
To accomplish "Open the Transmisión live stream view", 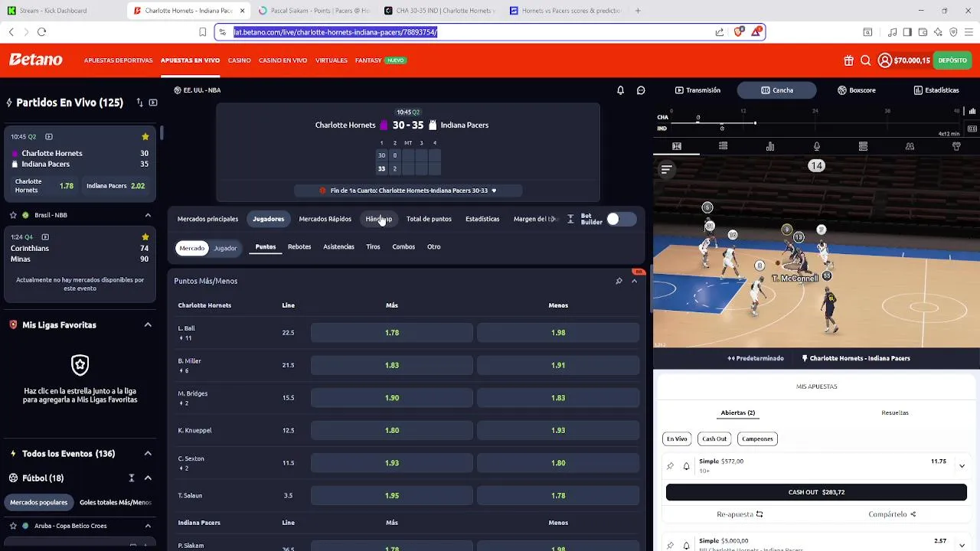I will 697,90.
